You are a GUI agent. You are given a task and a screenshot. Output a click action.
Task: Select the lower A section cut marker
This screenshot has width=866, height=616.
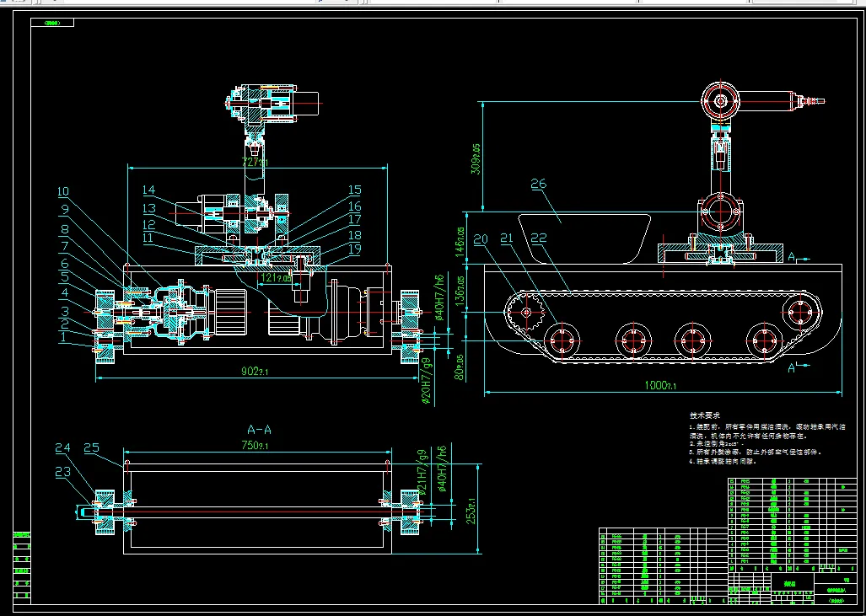coord(792,367)
